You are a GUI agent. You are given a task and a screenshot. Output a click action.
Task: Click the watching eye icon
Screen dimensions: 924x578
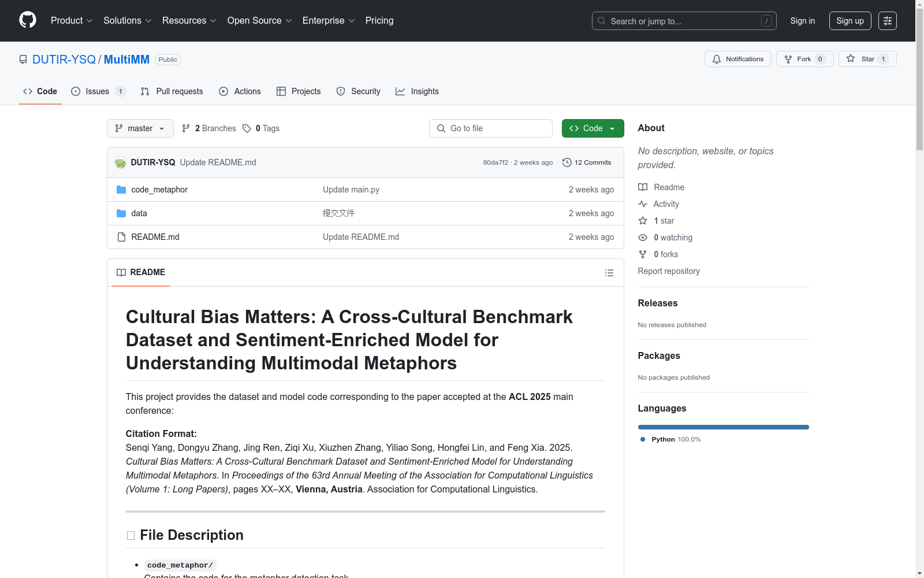[x=643, y=238]
